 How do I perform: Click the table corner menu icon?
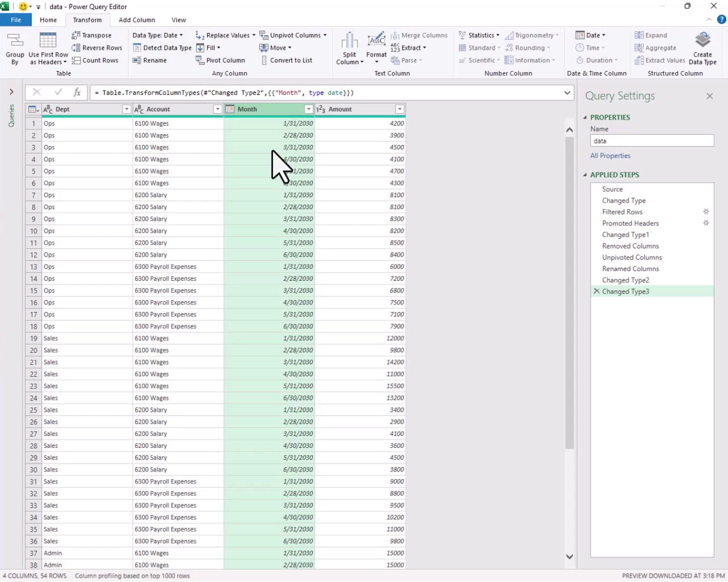point(33,109)
